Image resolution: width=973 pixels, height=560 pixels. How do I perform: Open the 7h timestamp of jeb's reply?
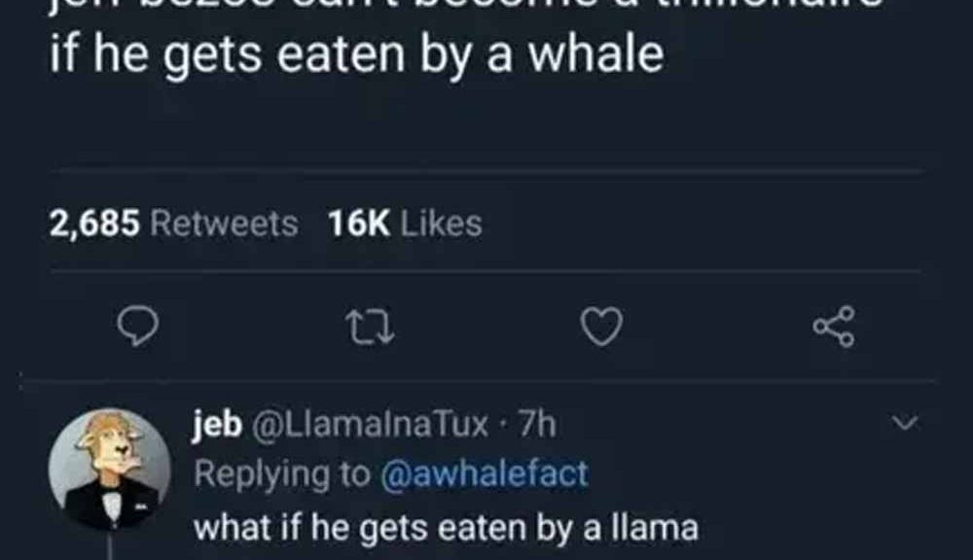(538, 424)
